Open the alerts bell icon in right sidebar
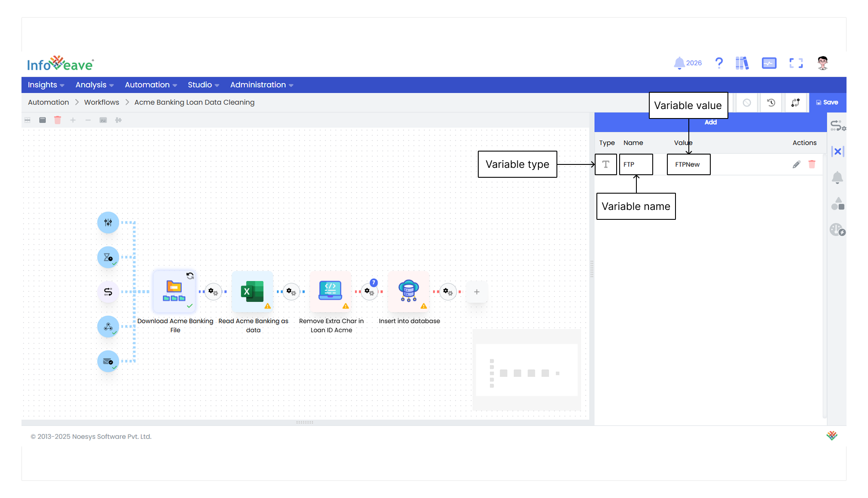868x498 pixels. click(837, 178)
